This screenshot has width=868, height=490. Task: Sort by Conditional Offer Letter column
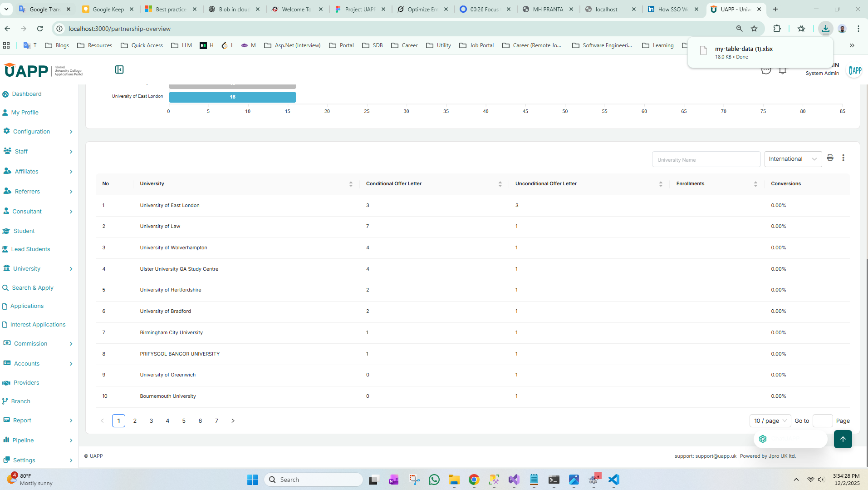(500, 184)
